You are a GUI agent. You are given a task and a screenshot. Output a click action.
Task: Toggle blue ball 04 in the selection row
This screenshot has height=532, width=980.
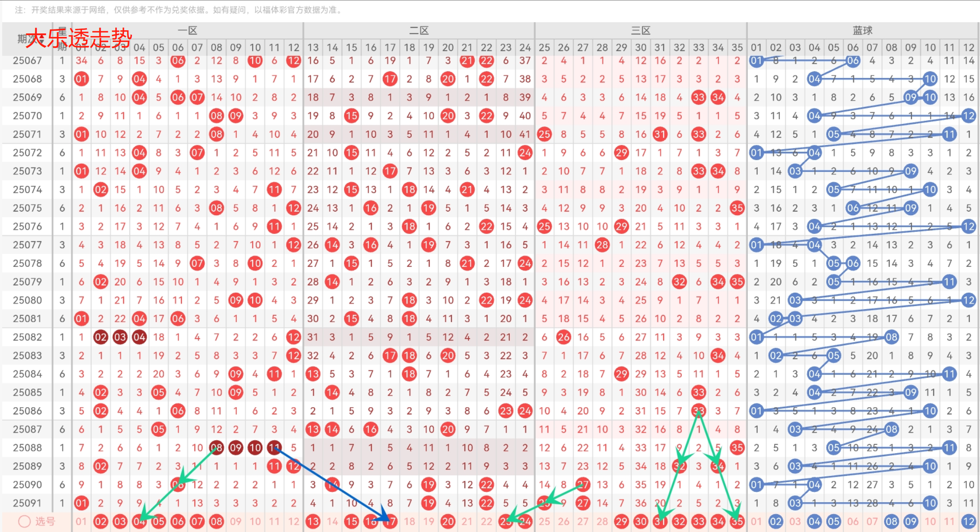click(814, 521)
